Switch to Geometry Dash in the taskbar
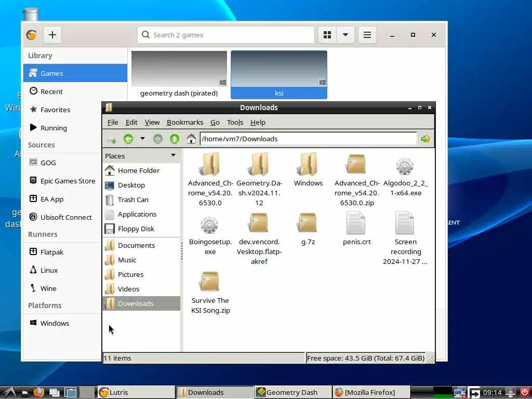The height and width of the screenshot is (399, 532). [x=293, y=392]
